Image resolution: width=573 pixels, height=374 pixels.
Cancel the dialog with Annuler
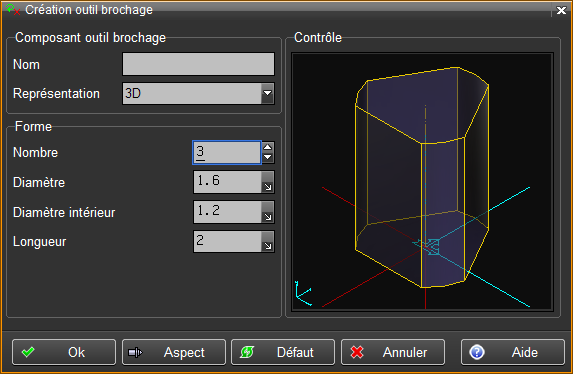[393, 352]
